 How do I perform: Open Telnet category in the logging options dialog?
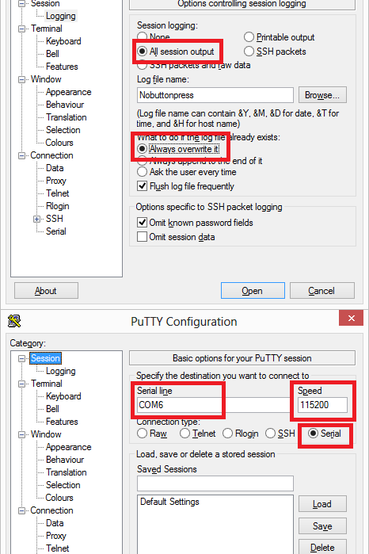point(57,193)
